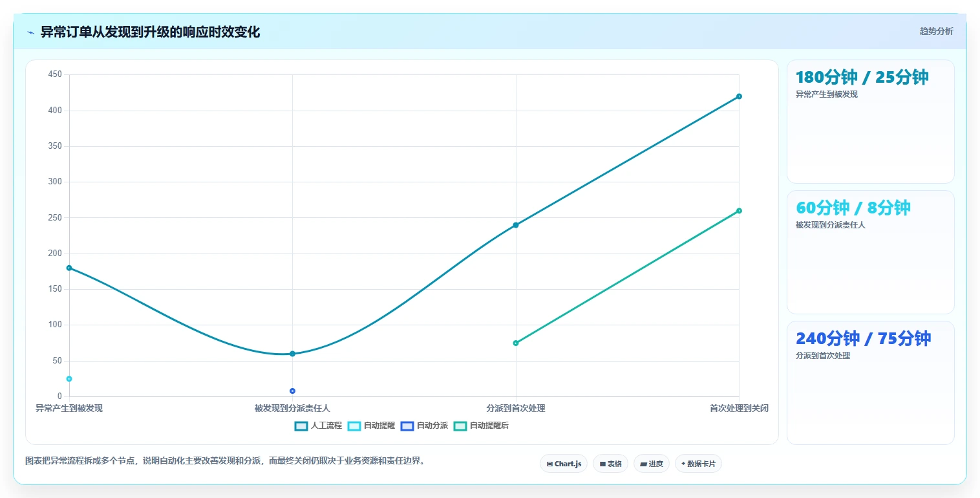Toggle the 自动分派 legend series

[x=424, y=426]
